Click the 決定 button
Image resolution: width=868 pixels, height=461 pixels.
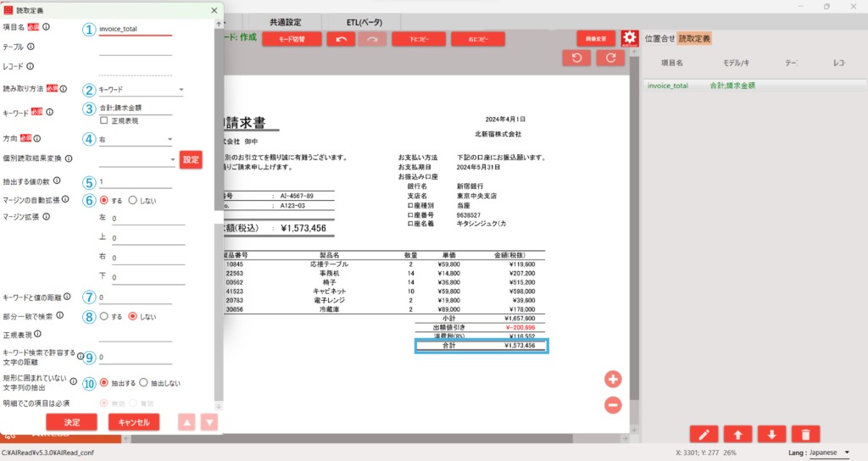point(72,422)
